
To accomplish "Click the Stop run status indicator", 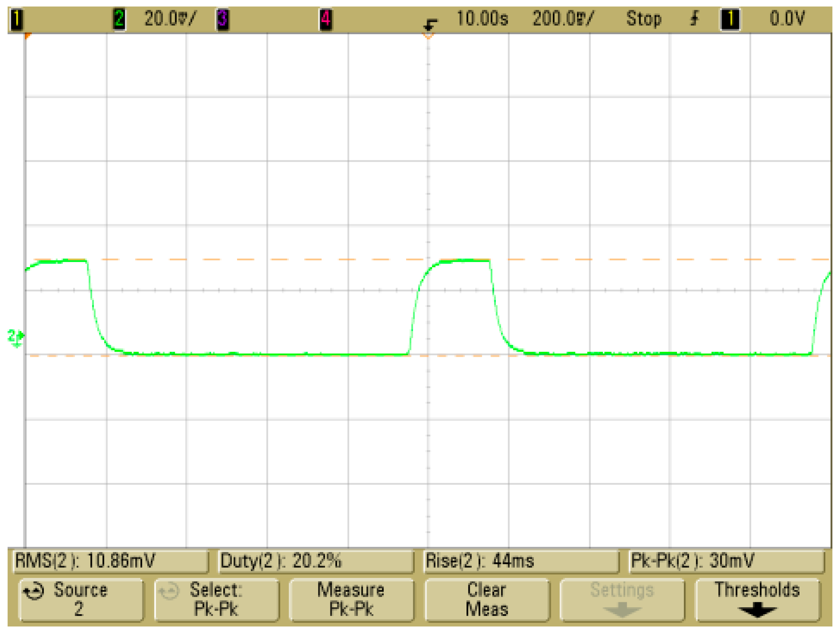I will tap(644, 18).
